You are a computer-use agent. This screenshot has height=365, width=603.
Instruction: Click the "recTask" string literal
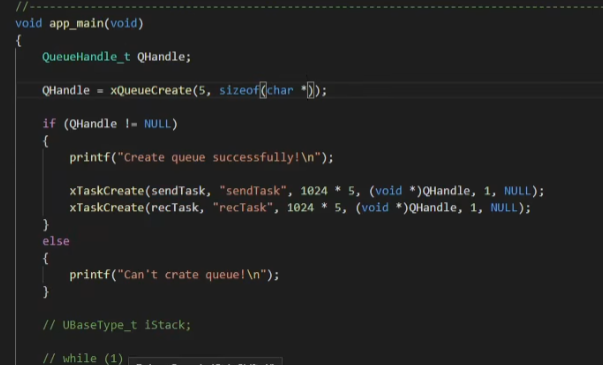[242, 208]
